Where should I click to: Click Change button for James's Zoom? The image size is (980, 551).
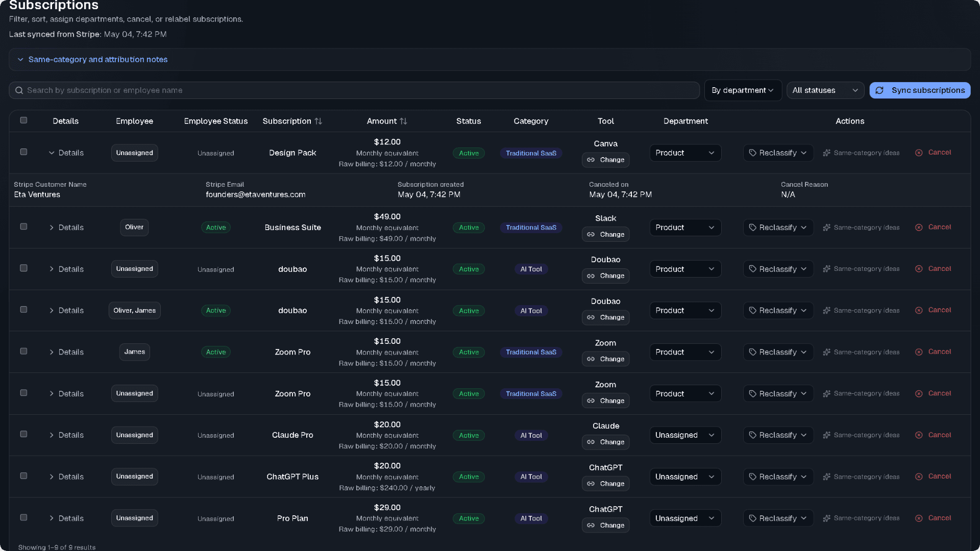click(605, 359)
